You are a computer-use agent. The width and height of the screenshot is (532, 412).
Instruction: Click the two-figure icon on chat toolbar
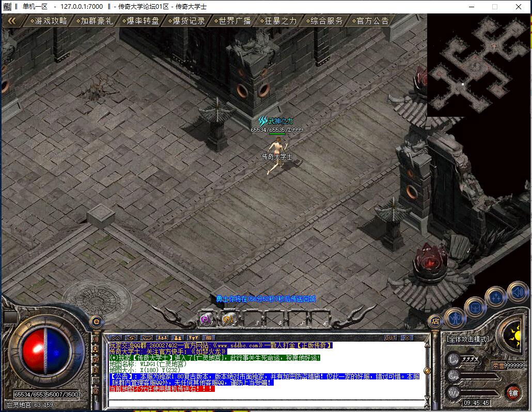pyautogui.click(x=178, y=338)
